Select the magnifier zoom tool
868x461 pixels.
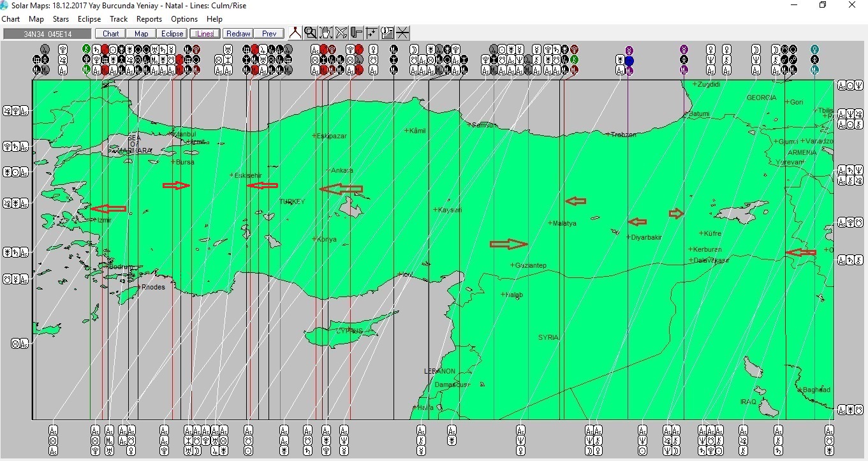(x=310, y=33)
